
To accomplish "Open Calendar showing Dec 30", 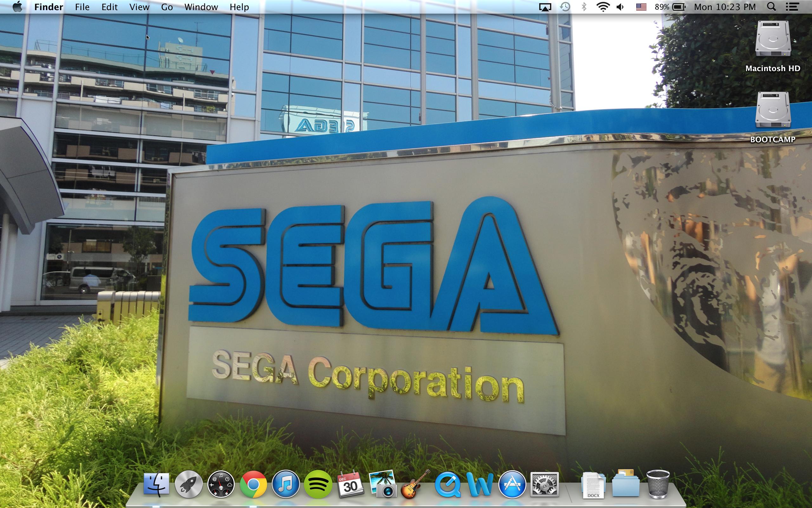I will click(x=350, y=484).
